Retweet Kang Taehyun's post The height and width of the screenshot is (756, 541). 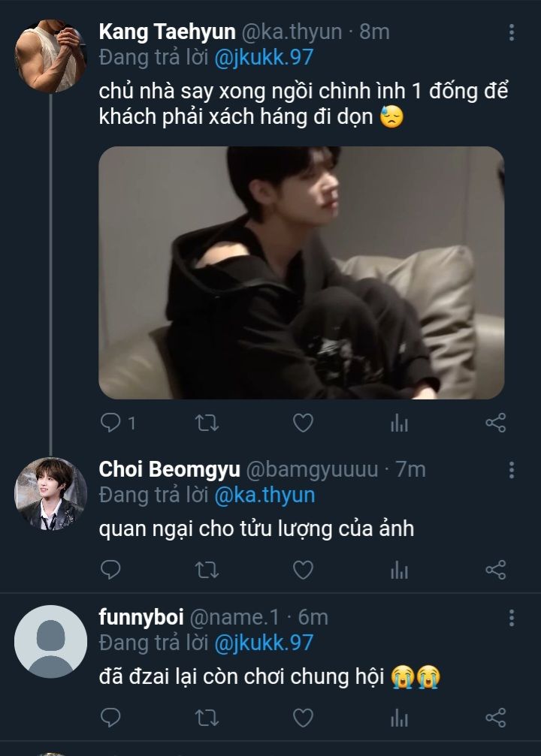207,423
